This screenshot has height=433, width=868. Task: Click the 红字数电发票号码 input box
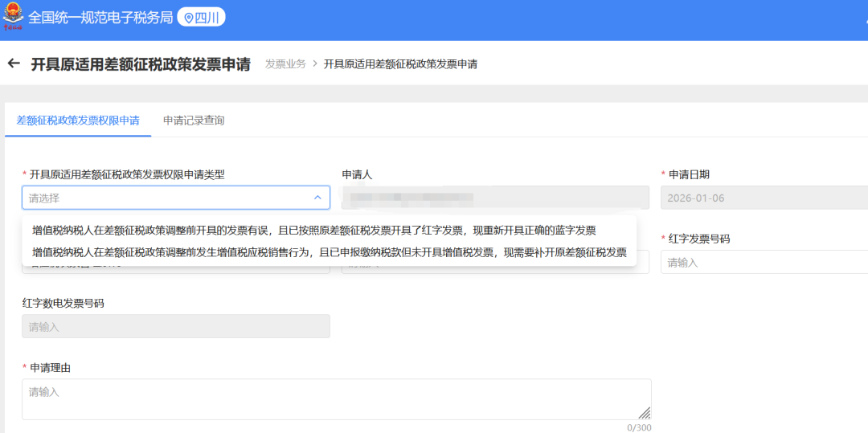click(x=175, y=326)
